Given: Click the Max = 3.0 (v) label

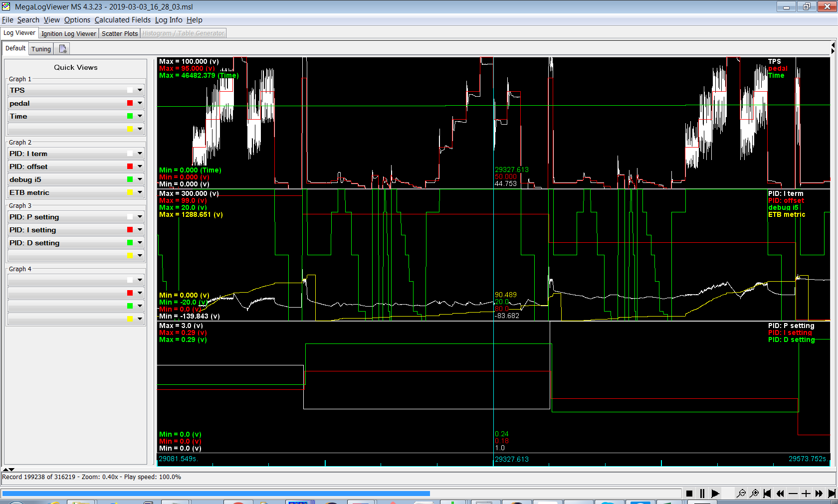Looking at the screenshot, I should tap(181, 326).
